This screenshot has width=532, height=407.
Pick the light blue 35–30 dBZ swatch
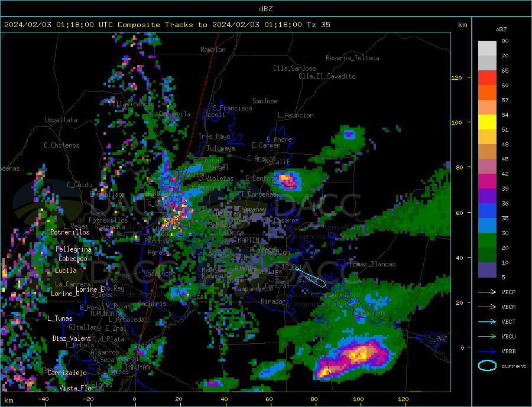coord(487,226)
